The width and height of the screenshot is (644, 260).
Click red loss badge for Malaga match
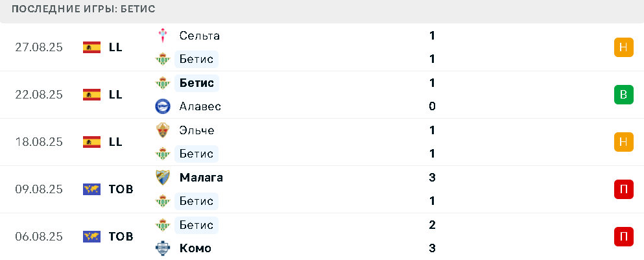click(623, 189)
